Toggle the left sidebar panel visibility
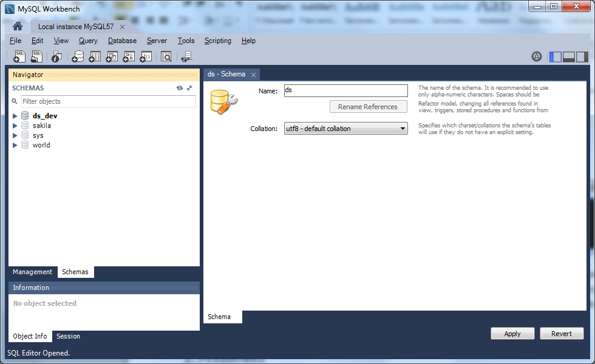The width and height of the screenshot is (595, 364). pos(556,57)
